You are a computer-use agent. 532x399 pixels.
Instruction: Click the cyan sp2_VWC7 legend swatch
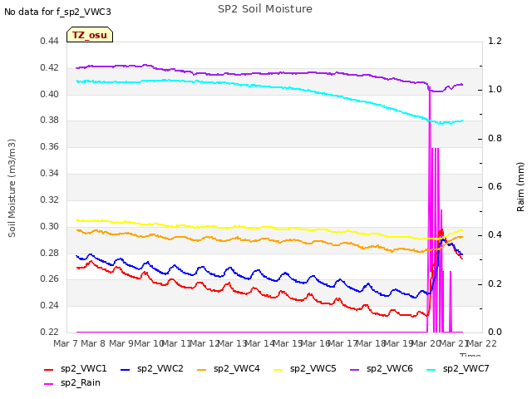[x=431, y=369]
